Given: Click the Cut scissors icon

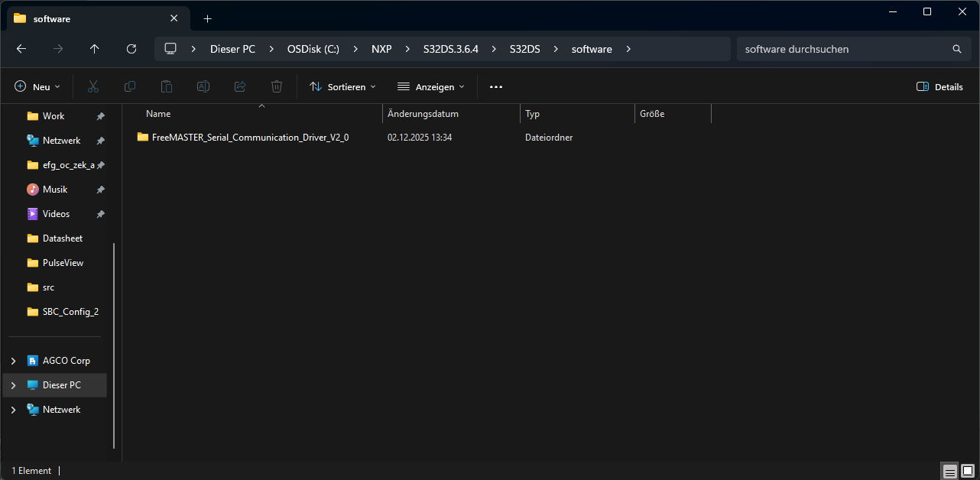Looking at the screenshot, I should coord(93,86).
